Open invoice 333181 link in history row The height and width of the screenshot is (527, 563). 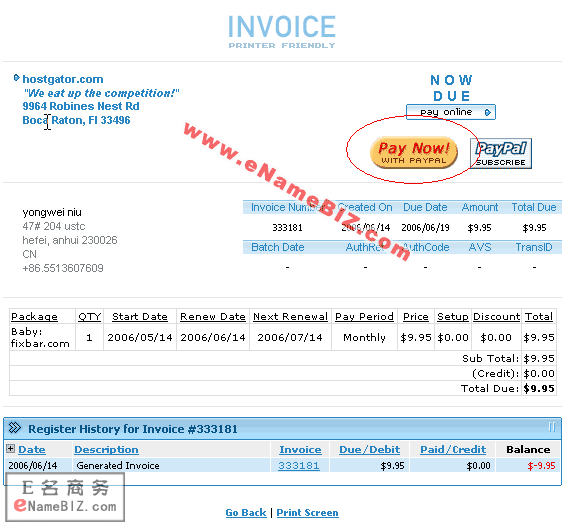[299, 466]
